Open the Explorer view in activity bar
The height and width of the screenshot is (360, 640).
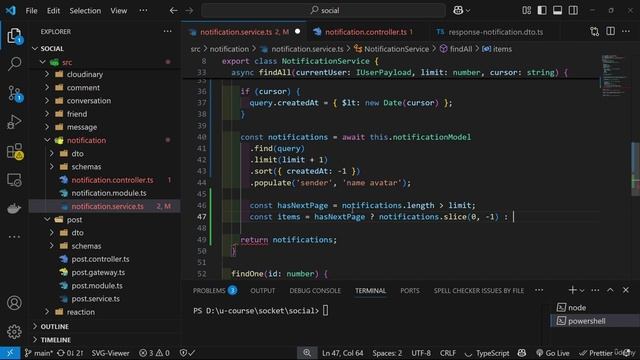tap(14, 36)
